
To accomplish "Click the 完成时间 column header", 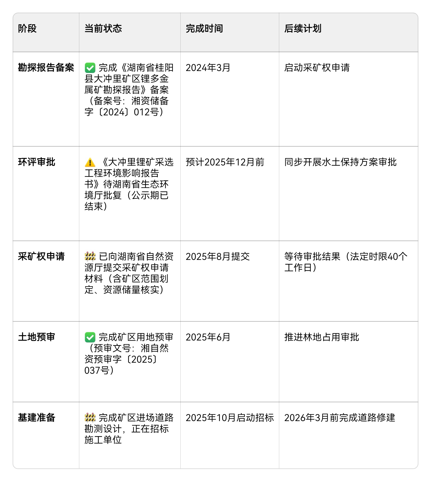I will (204, 28).
